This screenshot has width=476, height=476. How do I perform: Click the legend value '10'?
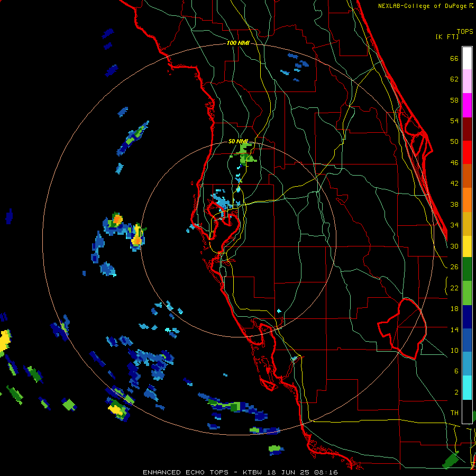click(x=454, y=350)
